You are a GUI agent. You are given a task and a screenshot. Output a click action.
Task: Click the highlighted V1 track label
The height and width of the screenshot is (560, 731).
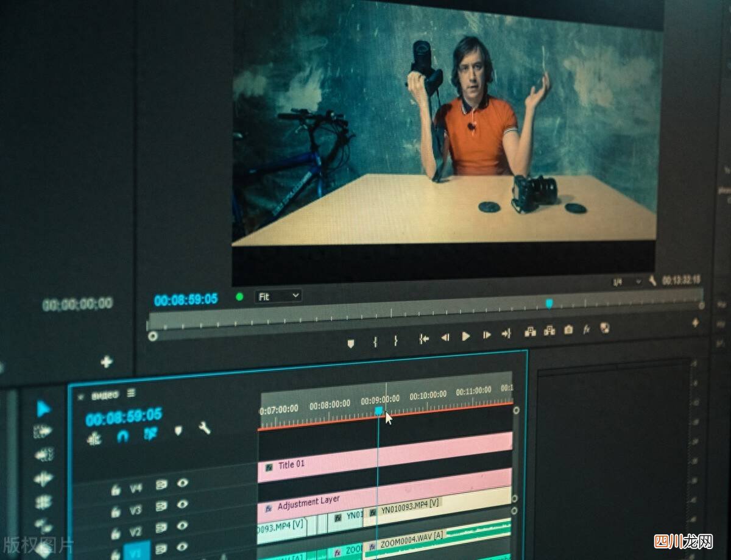(x=136, y=550)
